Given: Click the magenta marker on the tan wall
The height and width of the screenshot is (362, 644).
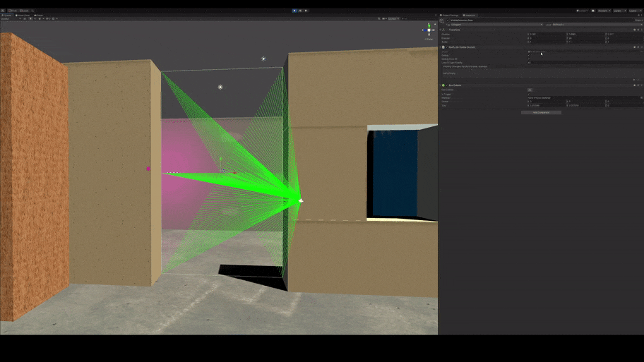Looking at the screenshot, I should point(148,169).
